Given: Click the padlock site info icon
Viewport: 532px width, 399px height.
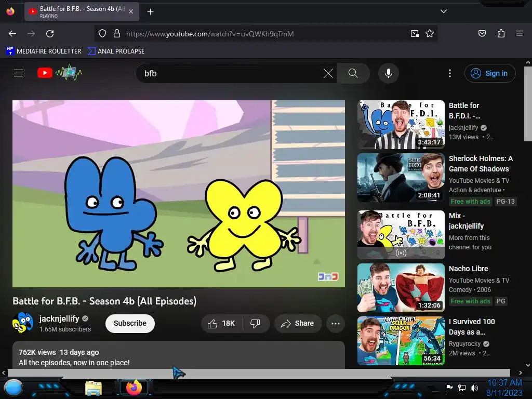Looking at the screenshot, I should pos(117,34).
